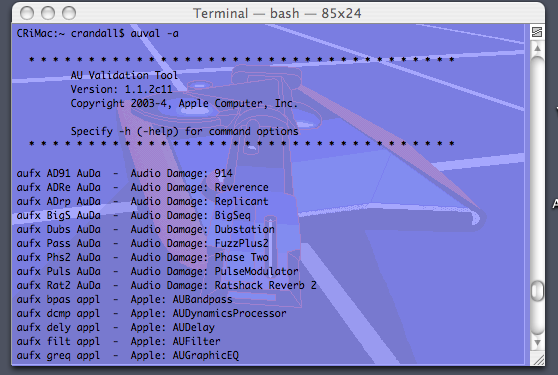Click the minimize button of Terminal window
Screen dimensions: 558x375
[x=48, y=13]
